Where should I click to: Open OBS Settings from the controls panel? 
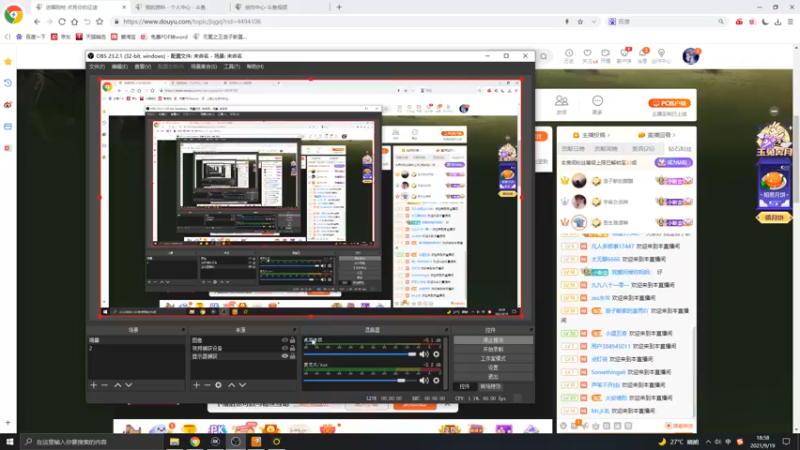click(493, 368)
